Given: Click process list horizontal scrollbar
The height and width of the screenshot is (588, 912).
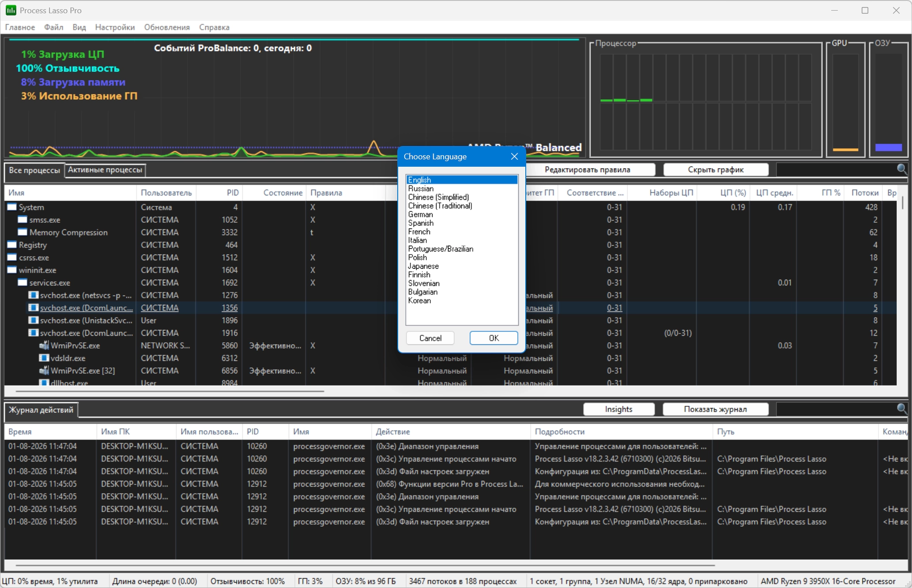Looking at the screenshot, I should tap(170, 391).
